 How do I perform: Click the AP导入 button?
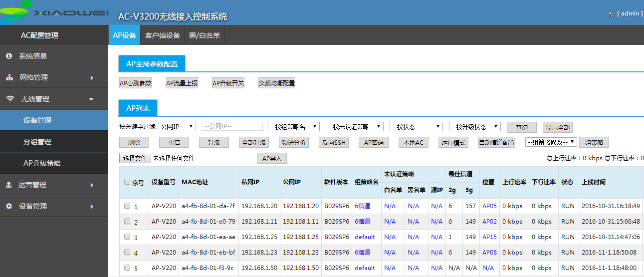272,158
